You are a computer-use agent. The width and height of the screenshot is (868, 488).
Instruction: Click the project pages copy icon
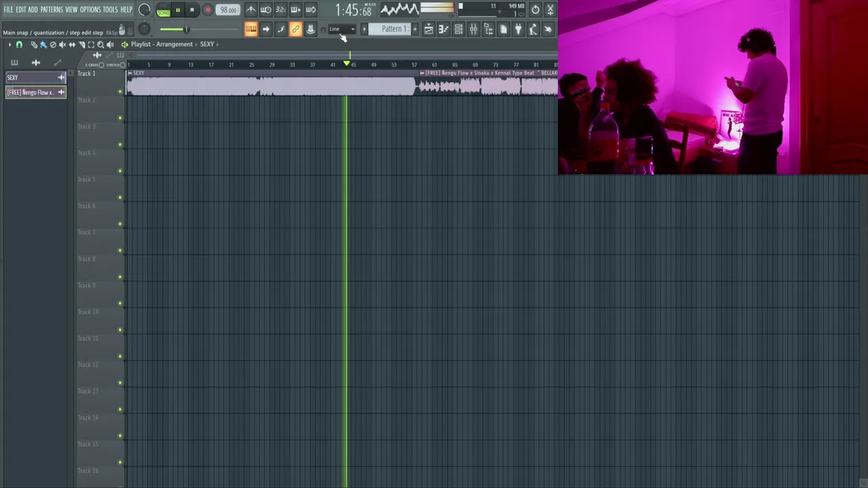point(503,29)
